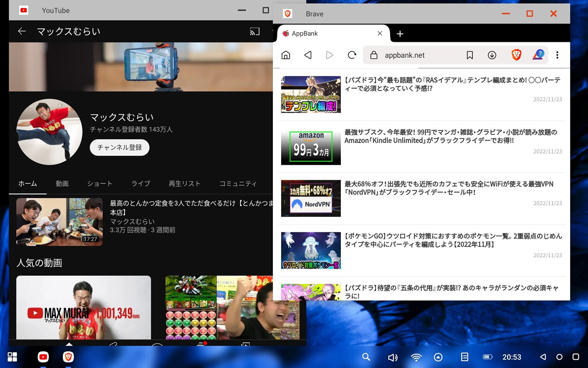This screenshot has width=588, height=368.
Task: Open the taskbar app launcher grid
Action: point(12,357)
